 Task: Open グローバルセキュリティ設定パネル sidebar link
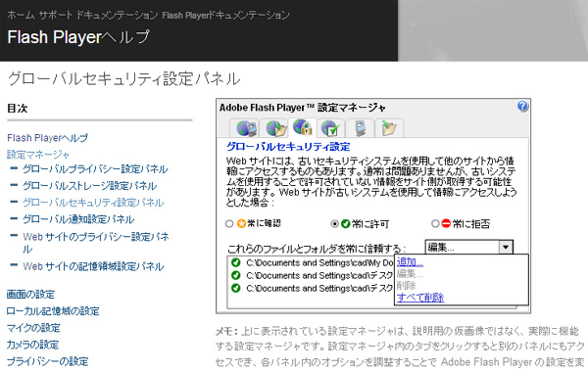click(x=93, y=203)
